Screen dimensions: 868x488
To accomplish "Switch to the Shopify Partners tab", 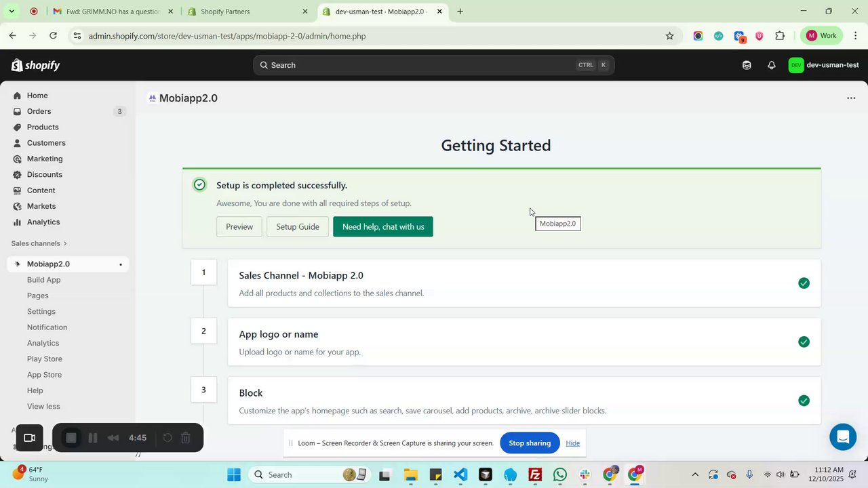I will point(248,12).
